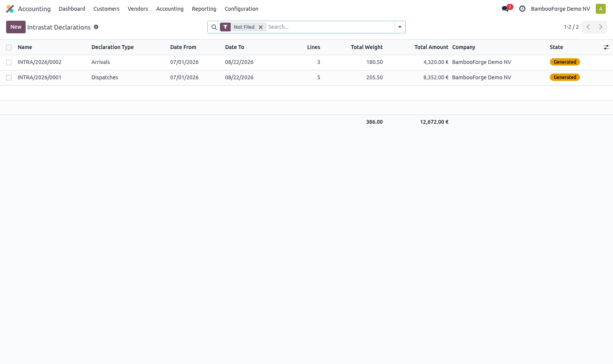Click the Generated badge in Arrivals row
This screenshot has width=613, height=364.
pos(565,62)
